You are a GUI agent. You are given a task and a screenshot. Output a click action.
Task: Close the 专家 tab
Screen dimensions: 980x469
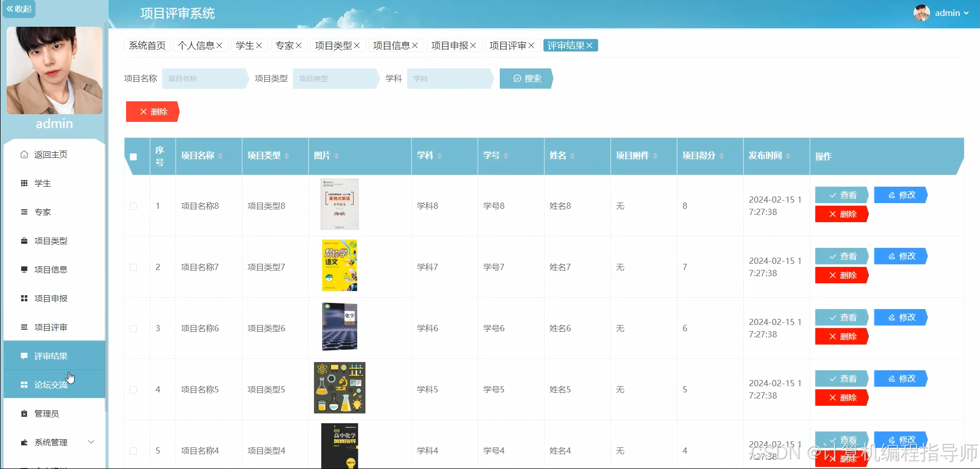click(299, 45)
